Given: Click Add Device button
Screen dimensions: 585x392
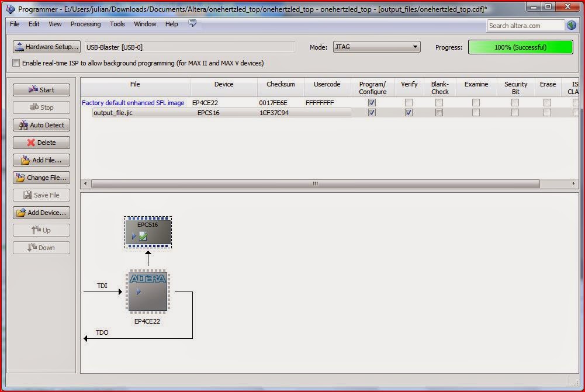Looking at the screenshot, I should [41, 213].
